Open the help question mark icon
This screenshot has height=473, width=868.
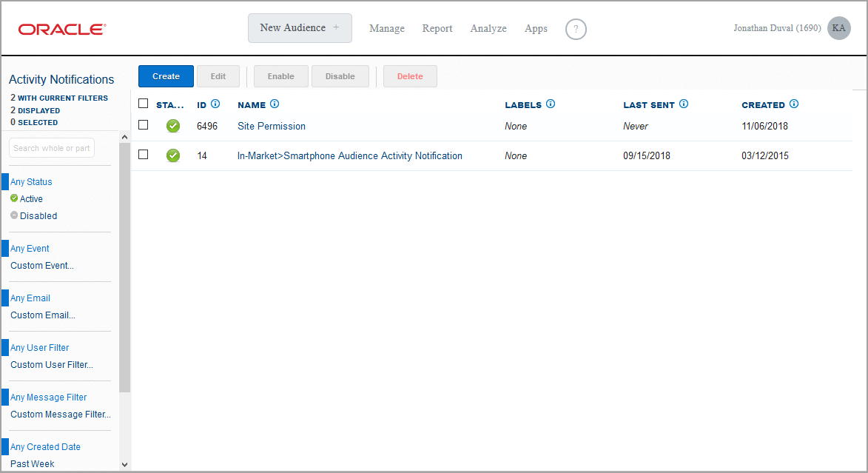(x=576, y=29)
